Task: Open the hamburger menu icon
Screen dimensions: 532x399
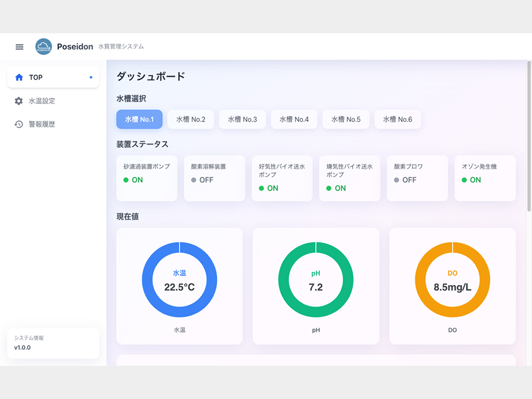Action: (x=19, y=47)
